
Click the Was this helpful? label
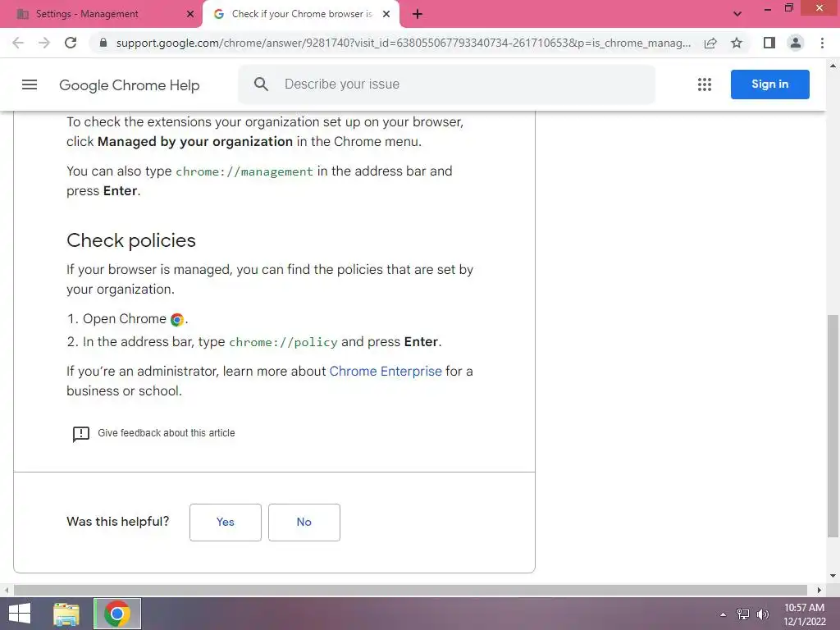118,522
